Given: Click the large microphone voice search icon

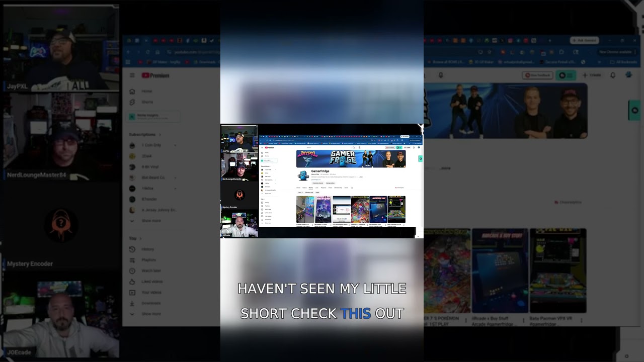Looking at the screenshot, I should click(441, 75).
